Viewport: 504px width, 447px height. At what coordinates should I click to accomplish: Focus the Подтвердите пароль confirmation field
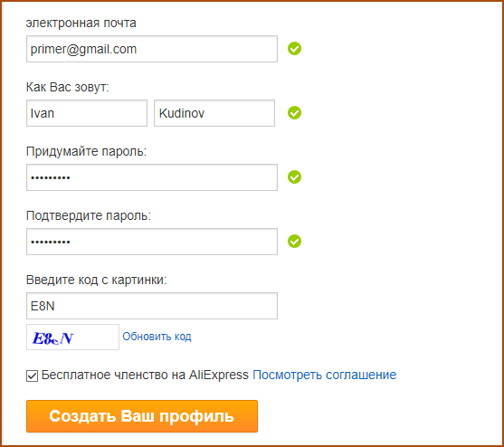coord(152,242)
